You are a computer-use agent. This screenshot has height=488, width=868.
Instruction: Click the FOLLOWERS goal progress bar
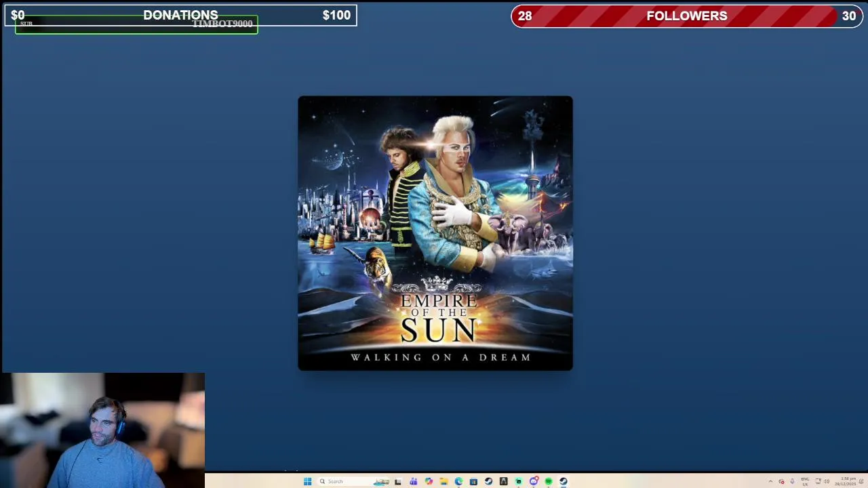tap(687, 16)
